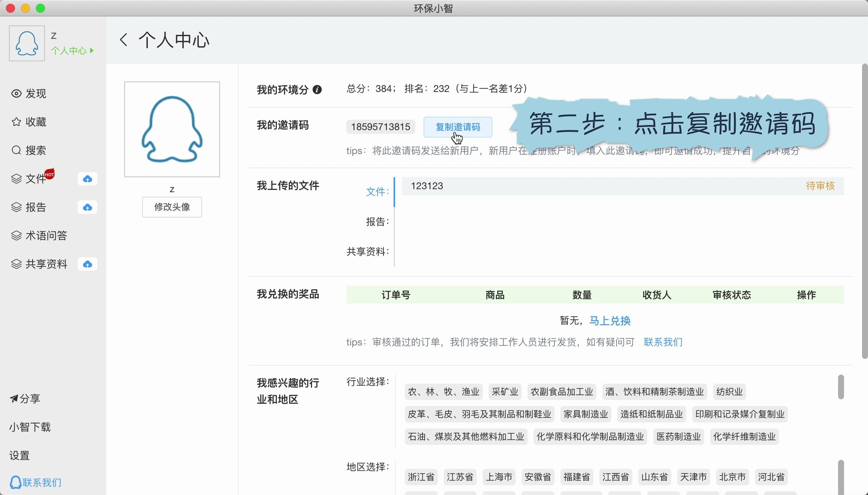Toggle the 皮革、毛皮、羽毛及其制品和制鞋业 tag
868x495 pixels.
(x=480, y=414)
